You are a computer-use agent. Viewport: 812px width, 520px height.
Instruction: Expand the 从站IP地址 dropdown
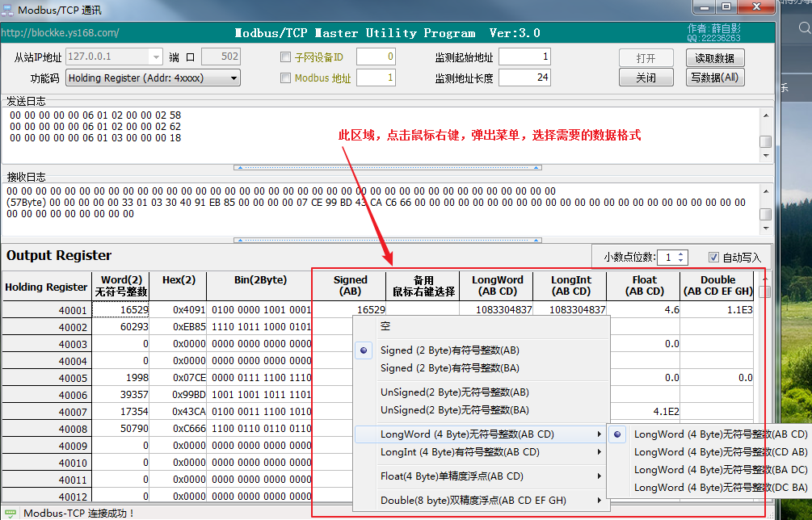156,57
